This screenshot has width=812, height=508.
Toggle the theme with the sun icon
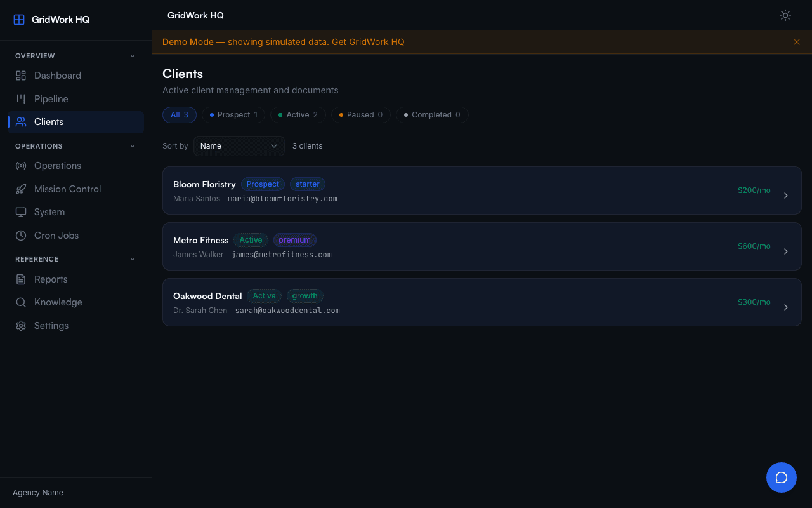[785, 15]
